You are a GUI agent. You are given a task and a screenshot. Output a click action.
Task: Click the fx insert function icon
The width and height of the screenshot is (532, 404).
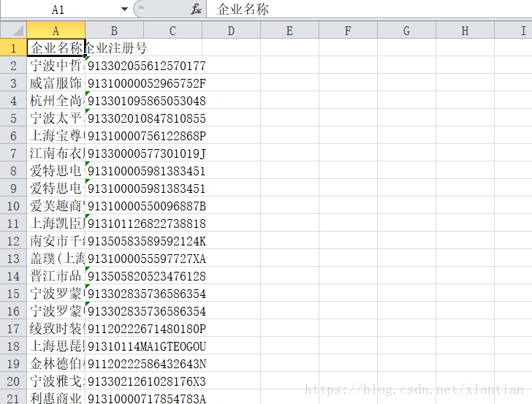196,9
